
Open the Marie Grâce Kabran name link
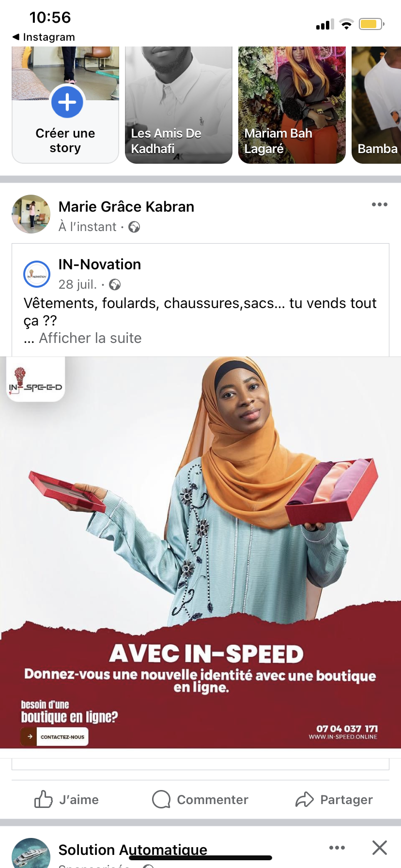126,207
